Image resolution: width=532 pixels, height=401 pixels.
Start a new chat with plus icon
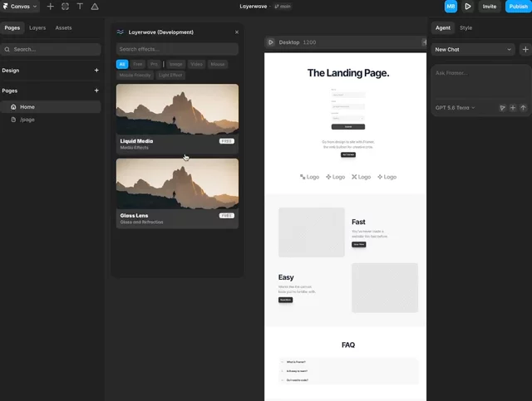point(525,50)
